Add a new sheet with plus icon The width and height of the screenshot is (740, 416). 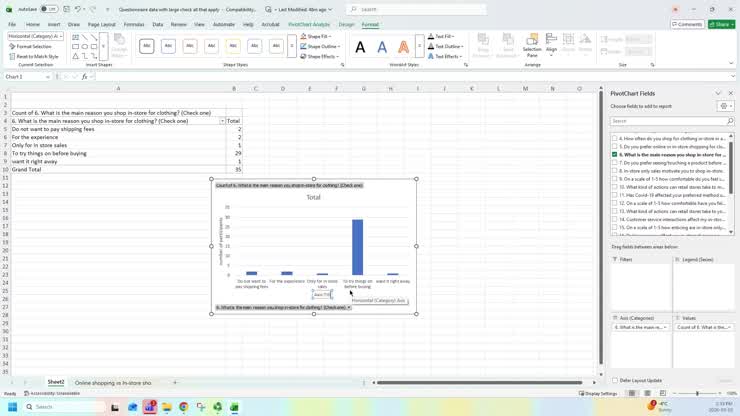pyautogui.click(x=175, y=382)
